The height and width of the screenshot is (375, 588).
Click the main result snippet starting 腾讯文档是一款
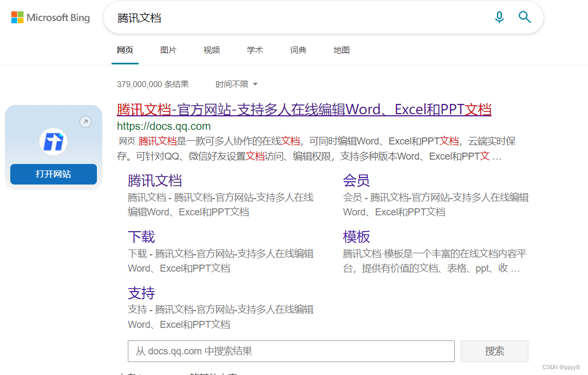(316, 149)
